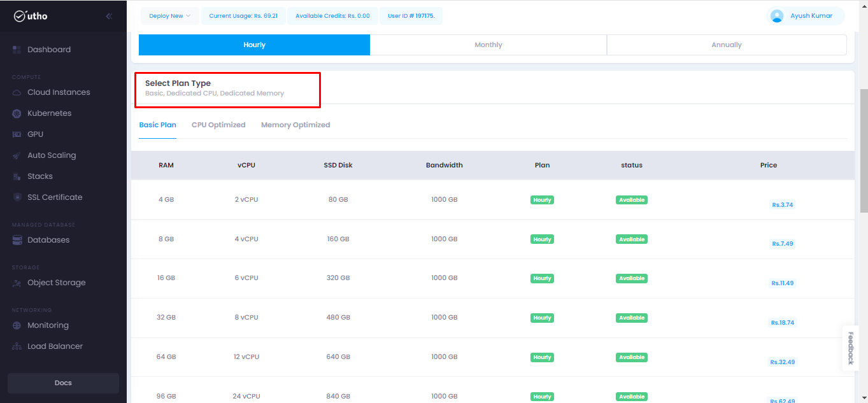The width and height of the screenshot is (868, 403).
Task: Select the 8 GB RAM plan row
Action: 493,239
